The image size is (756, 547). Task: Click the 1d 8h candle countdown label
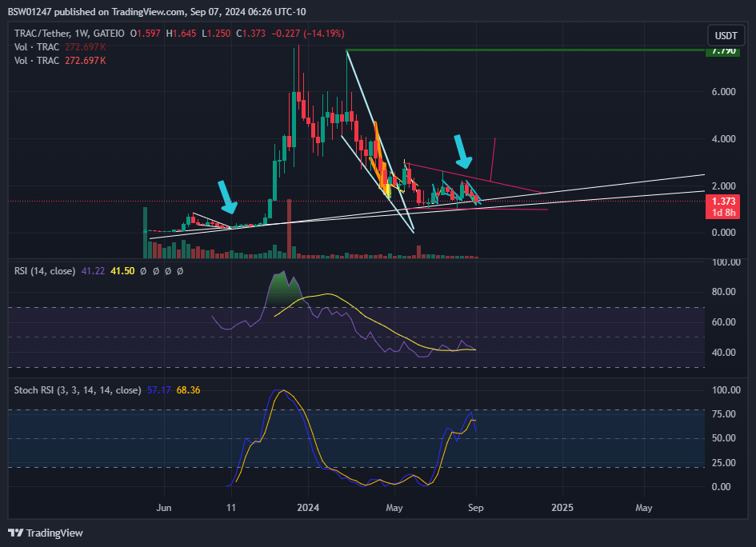pyautogui.click(x=722, y=213)
